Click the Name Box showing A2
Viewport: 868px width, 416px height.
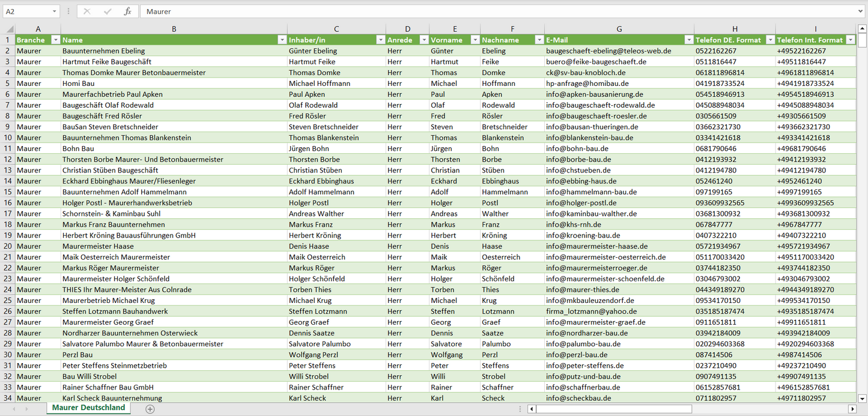(x=27, y=11)
